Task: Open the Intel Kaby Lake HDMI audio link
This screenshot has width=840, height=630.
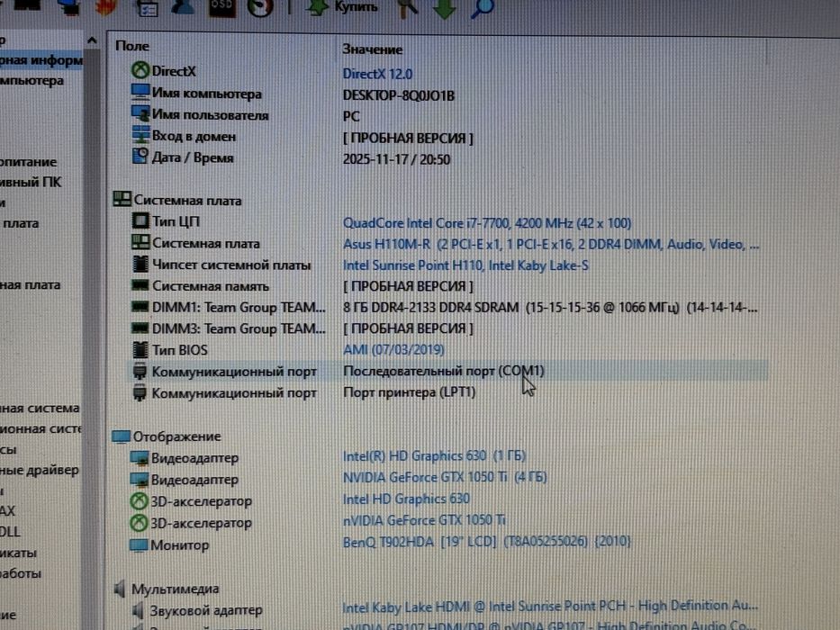Action: coord(550,607)
